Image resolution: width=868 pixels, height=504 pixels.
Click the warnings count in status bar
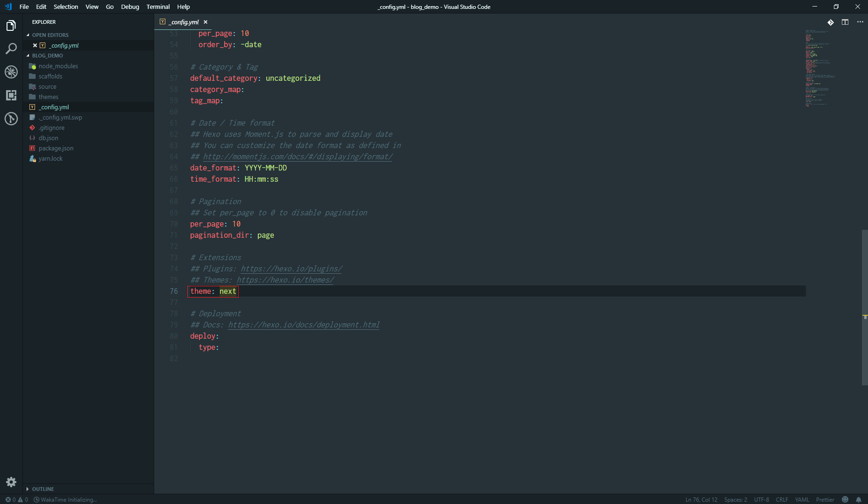[23, 499]
